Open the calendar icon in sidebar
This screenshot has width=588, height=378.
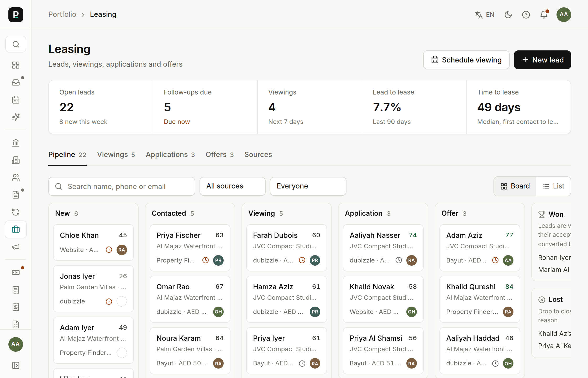pos(16,100)
